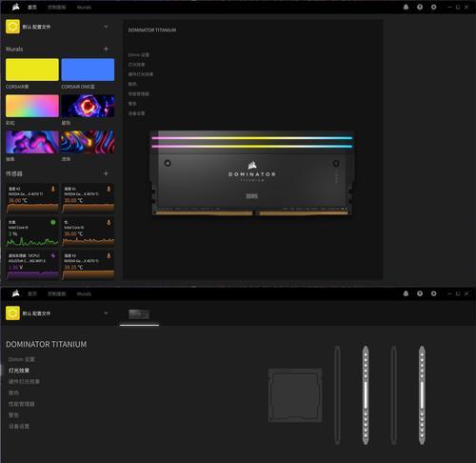Open the help icon in the upper window
This screenshot has height=463, width=476.
tap(420, 7)
